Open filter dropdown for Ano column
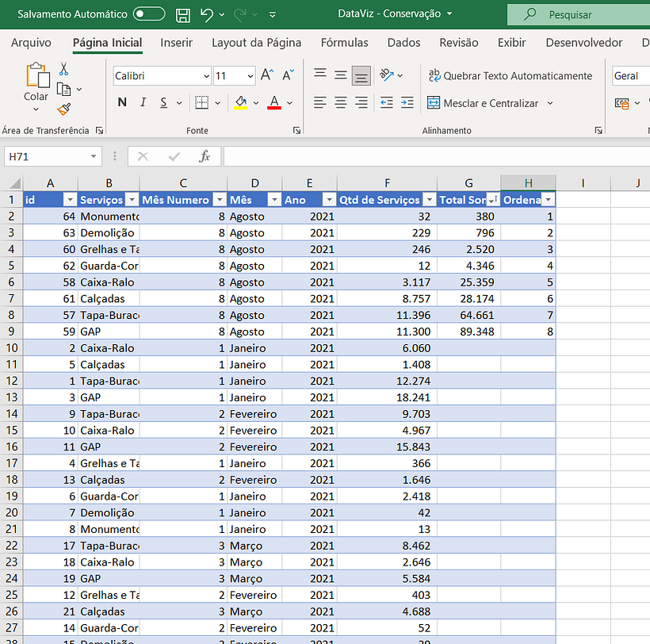Screen dimensions: 650x644 [x=329, y=200]
